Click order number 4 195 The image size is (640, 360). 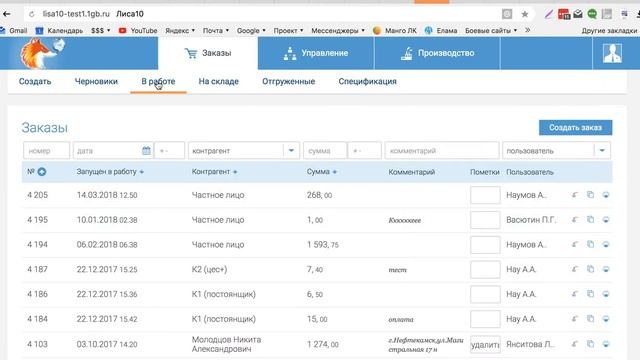38,220
